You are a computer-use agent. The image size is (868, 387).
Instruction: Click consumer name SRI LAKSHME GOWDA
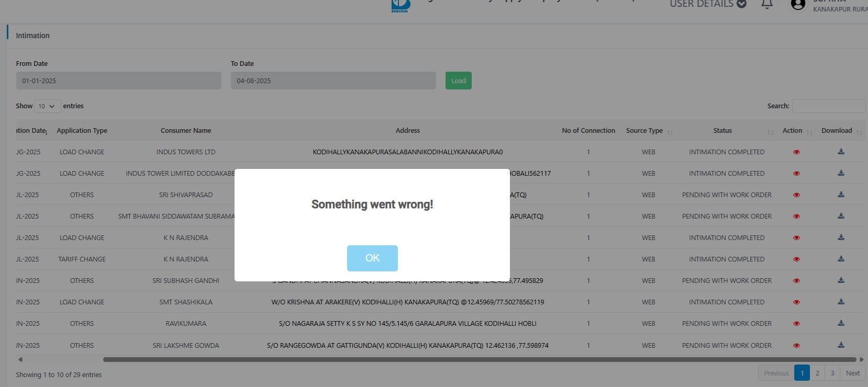(186, 346)
